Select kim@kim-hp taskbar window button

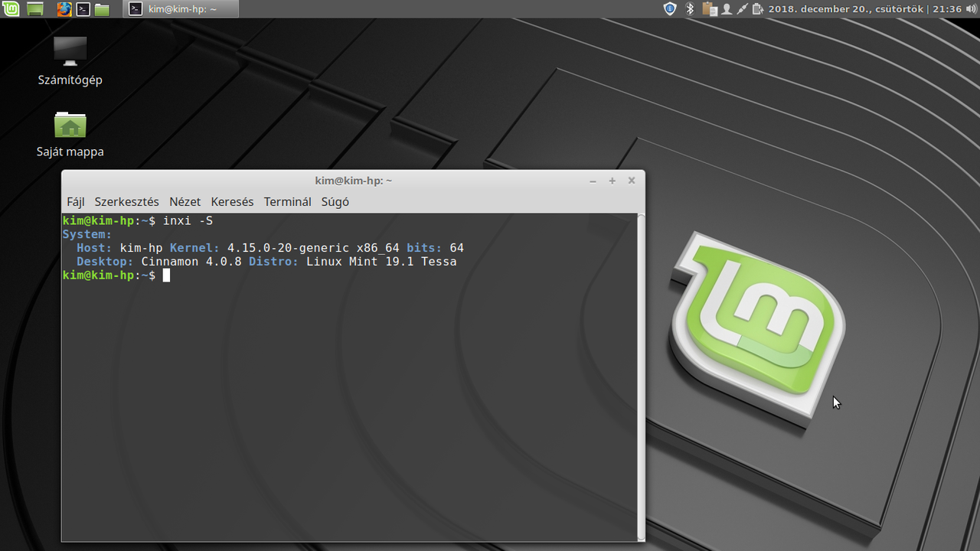click(181, 9)
